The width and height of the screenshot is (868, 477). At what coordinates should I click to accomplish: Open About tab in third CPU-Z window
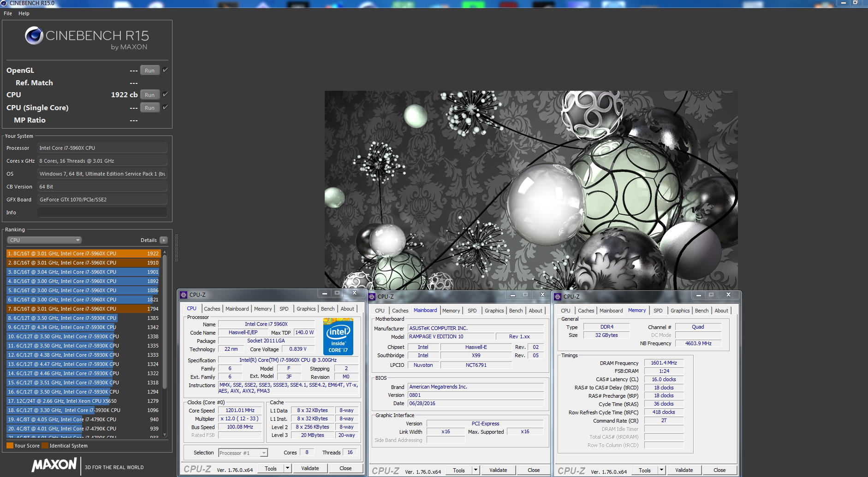click(x=721, y=311)
